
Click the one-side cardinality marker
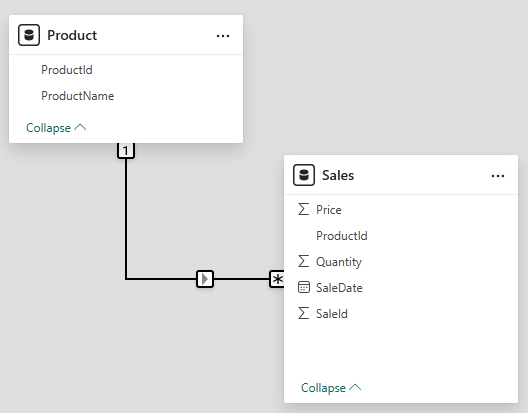pyautogui.click(x=126, y=150)
